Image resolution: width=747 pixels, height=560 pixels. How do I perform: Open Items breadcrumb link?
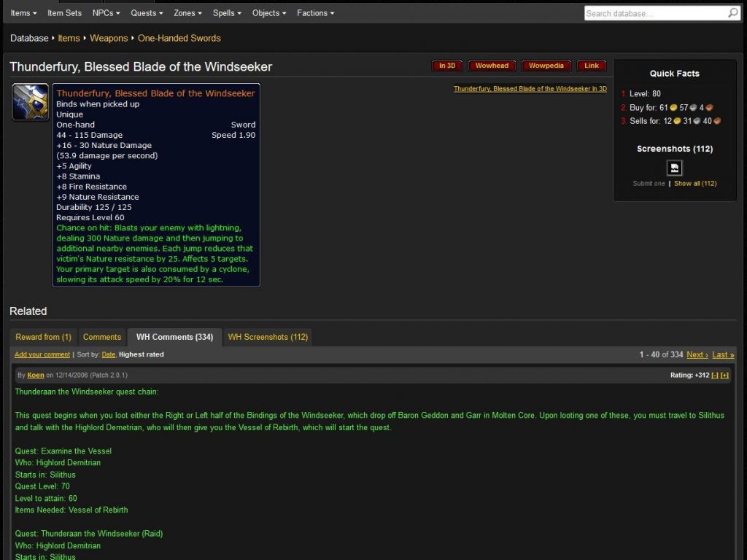point(69,38)
